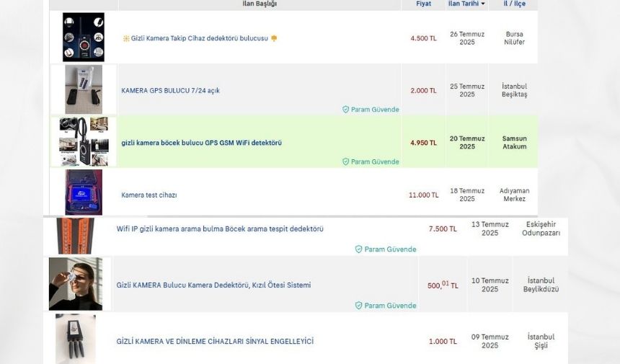Image resolution: width=620 pixels, height=364 pixels.
Task: Open the 'Kamera test cihazı' listing
Action: [149, 195]
